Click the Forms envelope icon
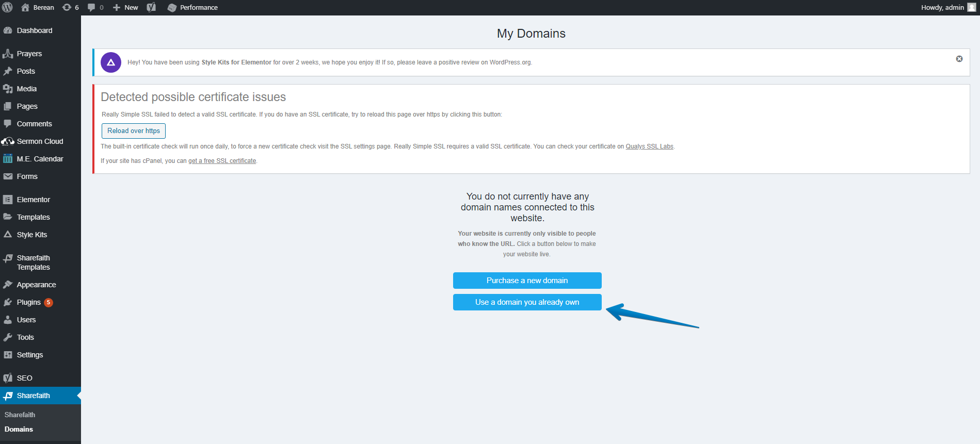This screenshot has height=444, width=980. coord(8,176)
